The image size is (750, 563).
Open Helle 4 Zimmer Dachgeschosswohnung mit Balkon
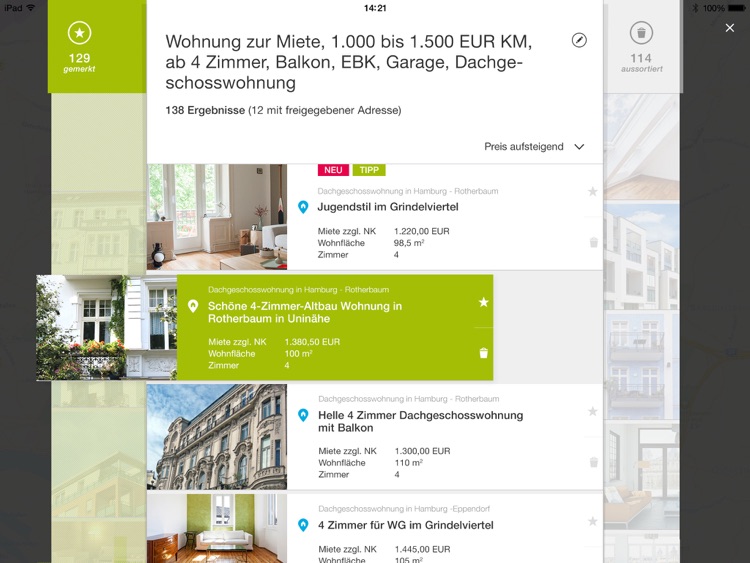point(420,421)
